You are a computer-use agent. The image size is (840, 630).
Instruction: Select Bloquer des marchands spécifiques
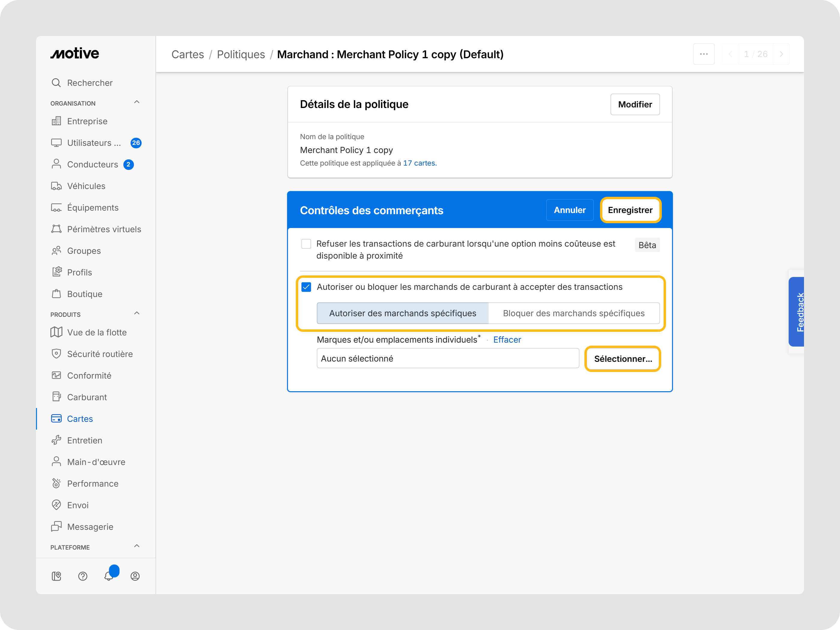[x=574, y=313]
